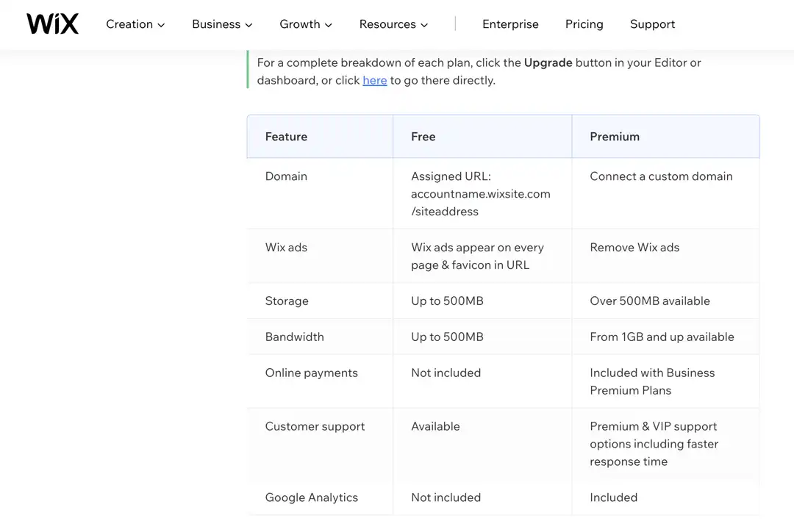Viewport: 794px width, 532px height.
Task: Go to the Enterprise page
Action: 510,24
